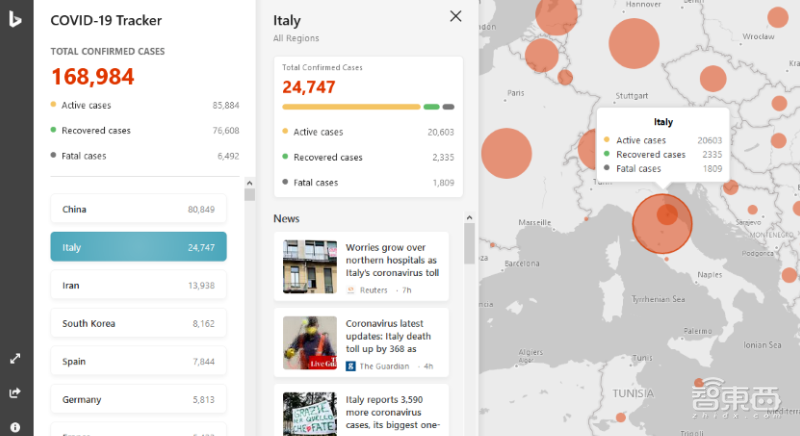Image resolution: width=800 pixels, height=436 pixels.
Task: Open Guardian article on Italy death toll
Action: [x=392, y=336]
